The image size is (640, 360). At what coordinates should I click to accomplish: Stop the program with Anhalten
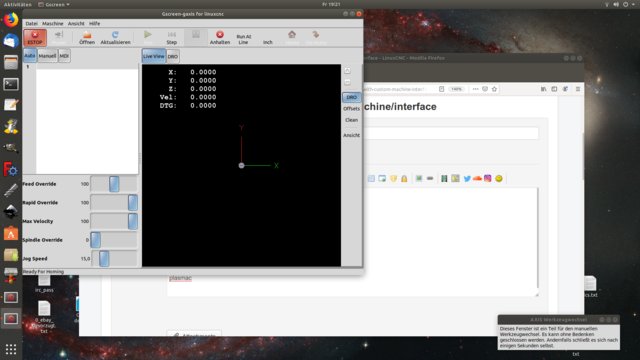point(220,38)
